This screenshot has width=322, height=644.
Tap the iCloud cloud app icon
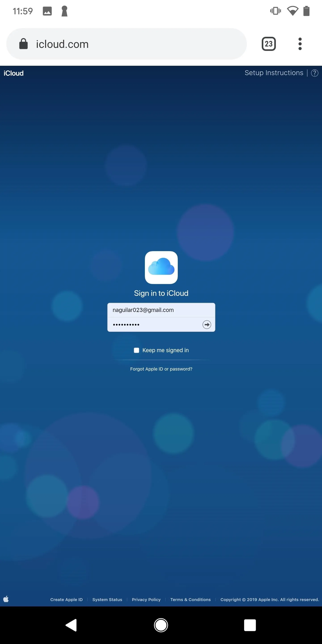[x=161, y=267]
